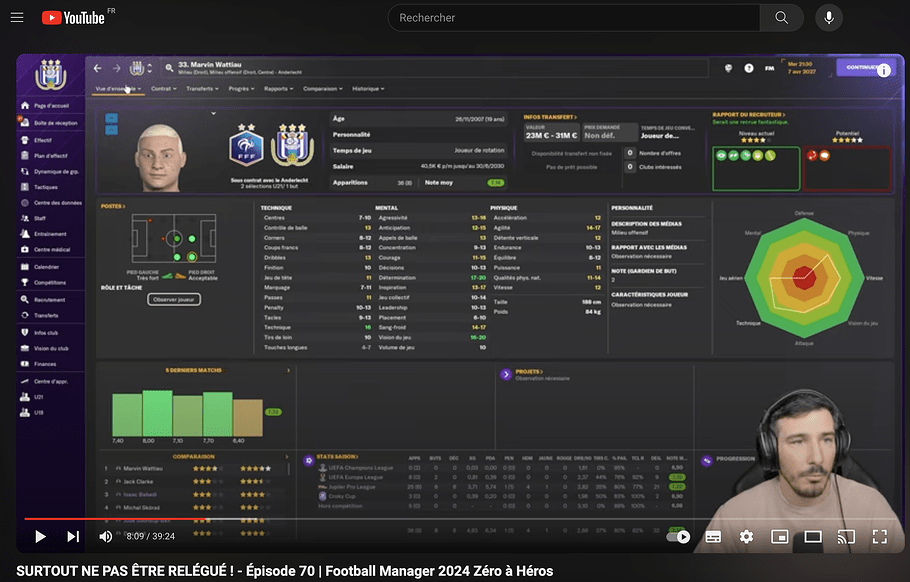
Task: Open Page d'accueil in the sidebar
Action: [x=51, y=106]
